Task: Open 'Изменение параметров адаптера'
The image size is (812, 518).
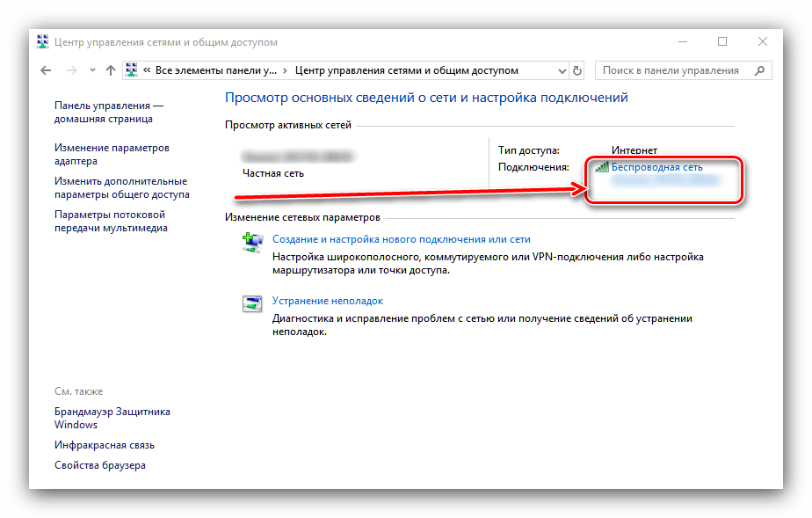Action: 112,155
